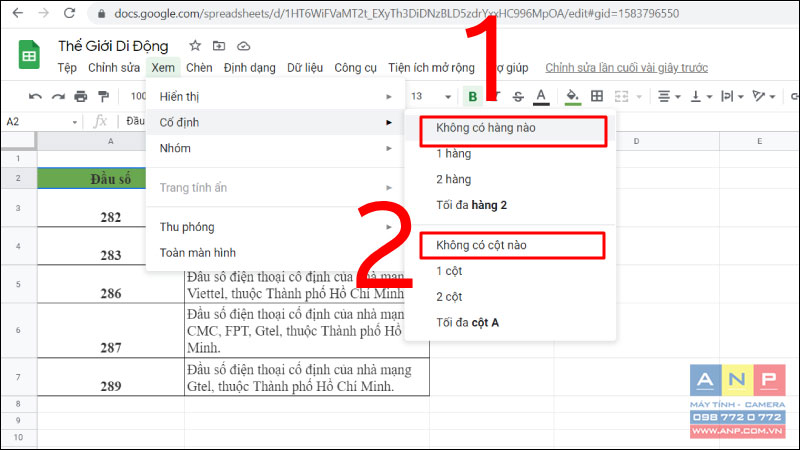Click the browser address bar URL
Viewport: 800px width, 450px height.
396,14
